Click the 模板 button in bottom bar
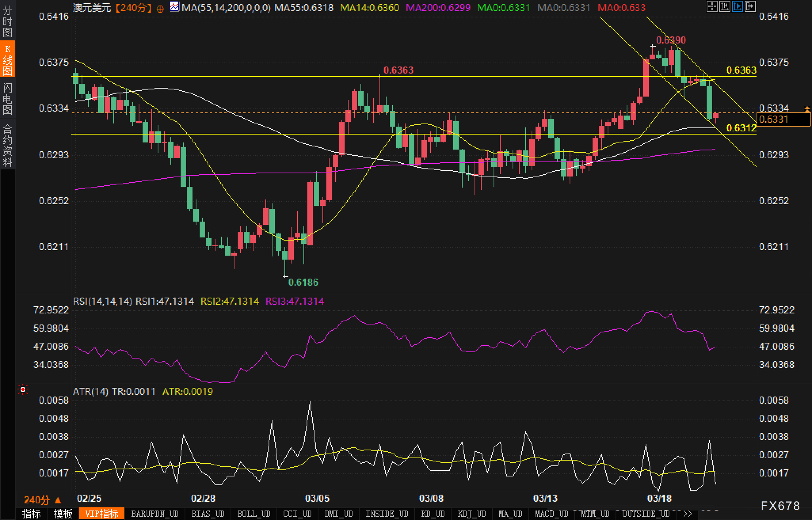812x520 pixels. pyautogui.click(x=63, y=514)
